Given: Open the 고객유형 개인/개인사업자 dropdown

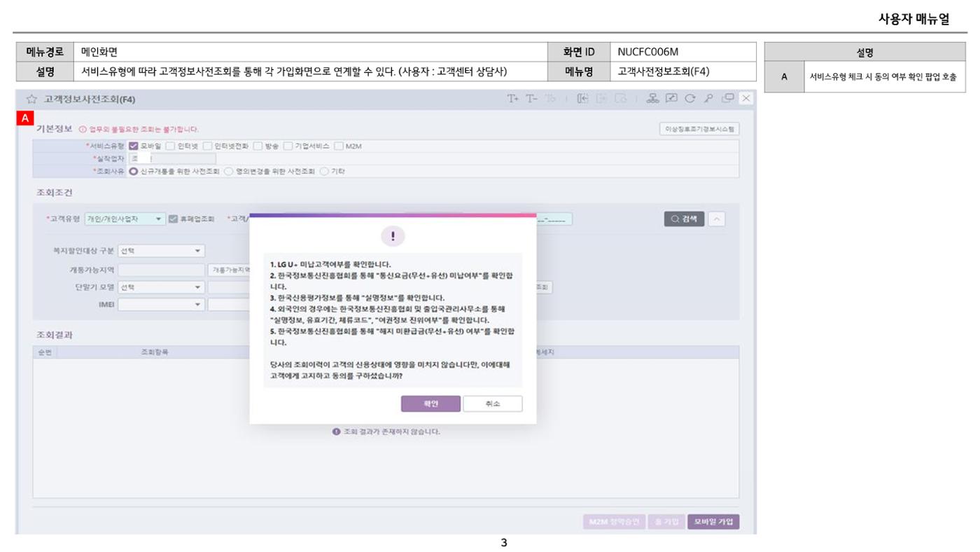Looking at the screenshot, I should point(125,219).
